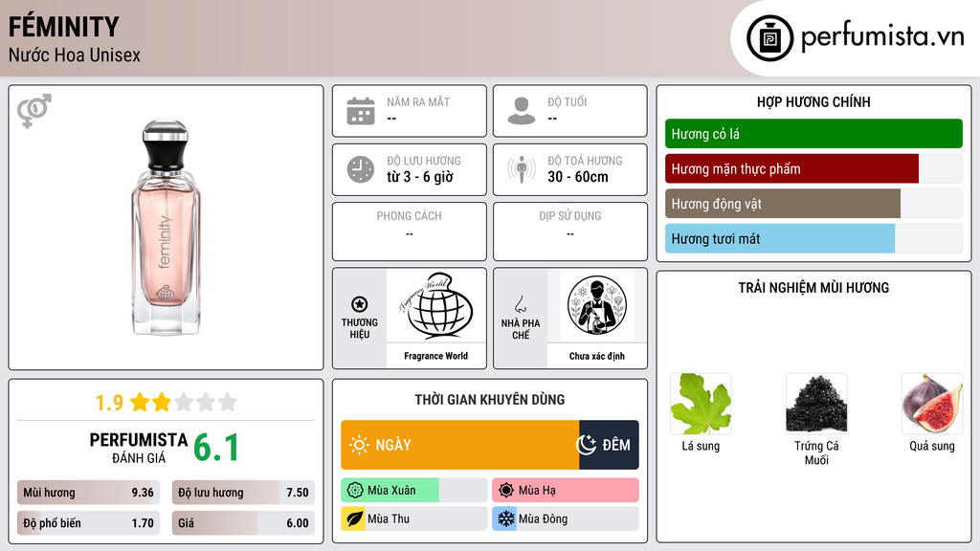
Task: Click the fifth grey rating star
Action: [x=228, y=402]
